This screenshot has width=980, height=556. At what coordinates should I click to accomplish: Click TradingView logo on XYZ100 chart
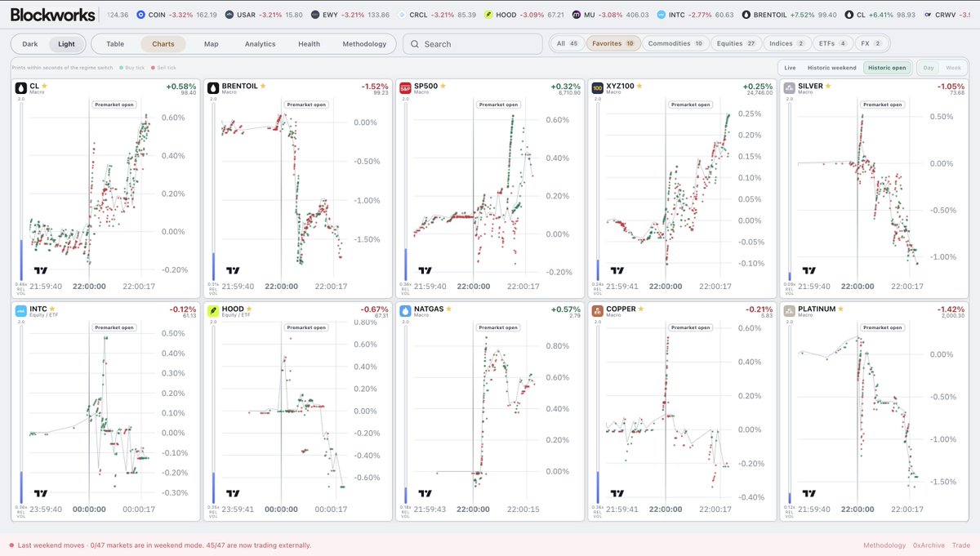pyautogui.click(x=617, y=270)
